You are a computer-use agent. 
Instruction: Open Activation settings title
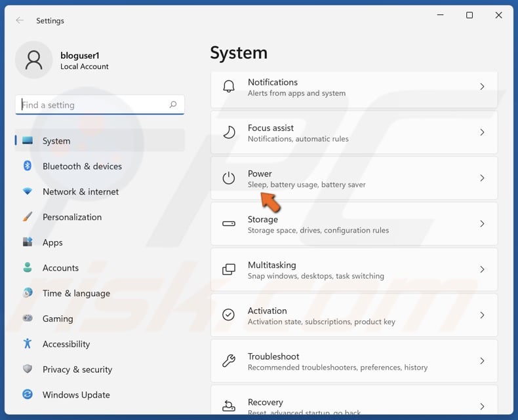[x=268, y=311]
